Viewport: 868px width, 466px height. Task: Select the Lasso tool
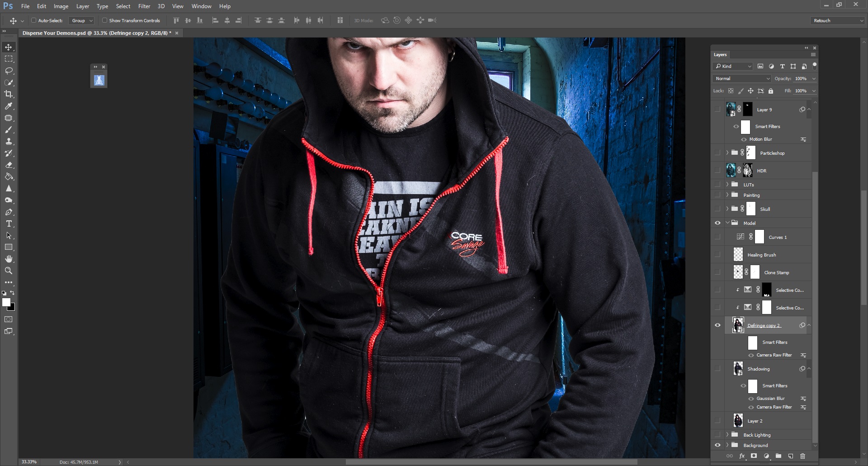[9, 71]
